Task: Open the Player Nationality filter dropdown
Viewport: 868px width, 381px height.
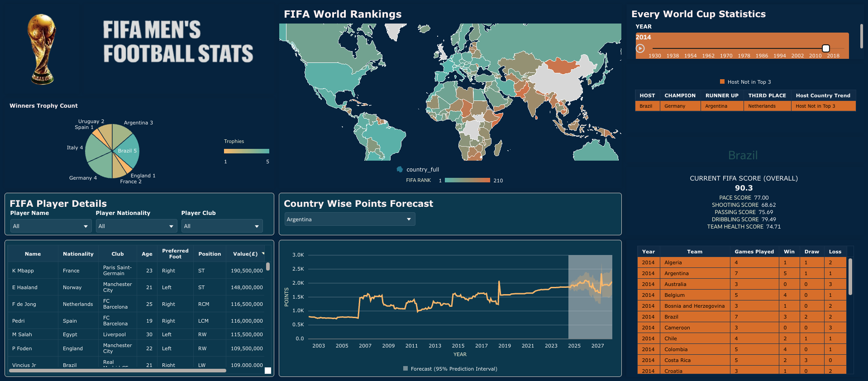Action: tap(136, 226)
